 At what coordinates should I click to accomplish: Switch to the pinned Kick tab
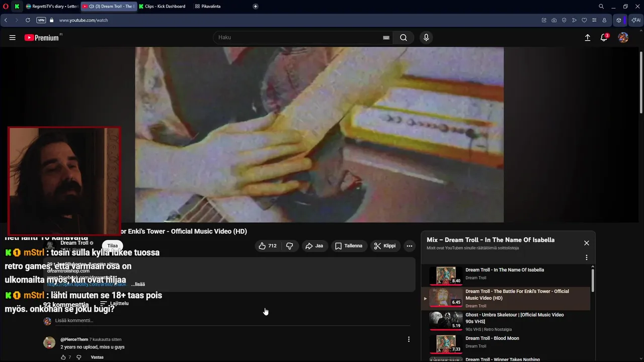click(x=17, y=7)
